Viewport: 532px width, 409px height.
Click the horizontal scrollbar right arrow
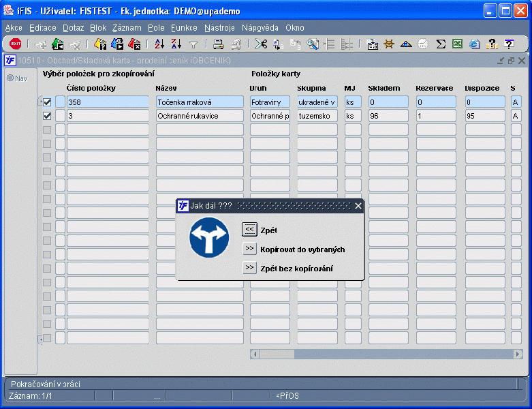[518, 354]
